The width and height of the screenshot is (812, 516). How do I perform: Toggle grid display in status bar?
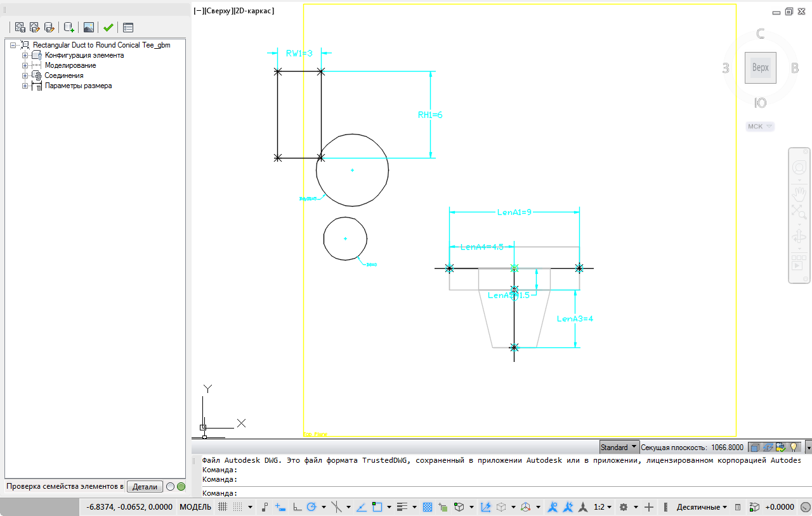coord(223,507)
